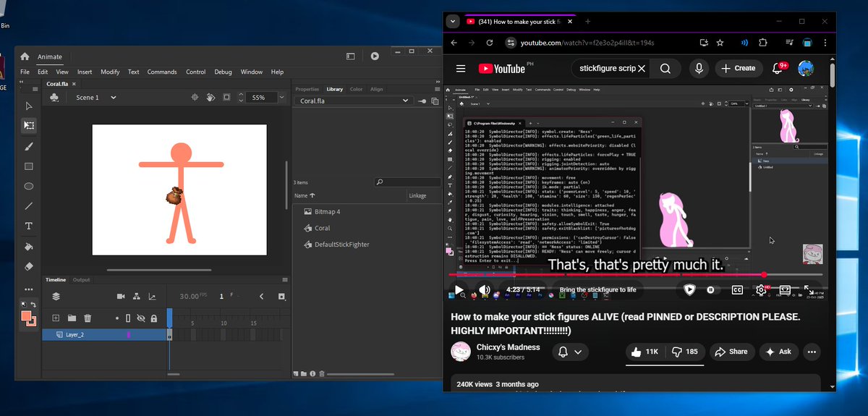This screenshot has width=868, height=416.
Task: Toggle show all layers as outlines
Action: point(129,318)
